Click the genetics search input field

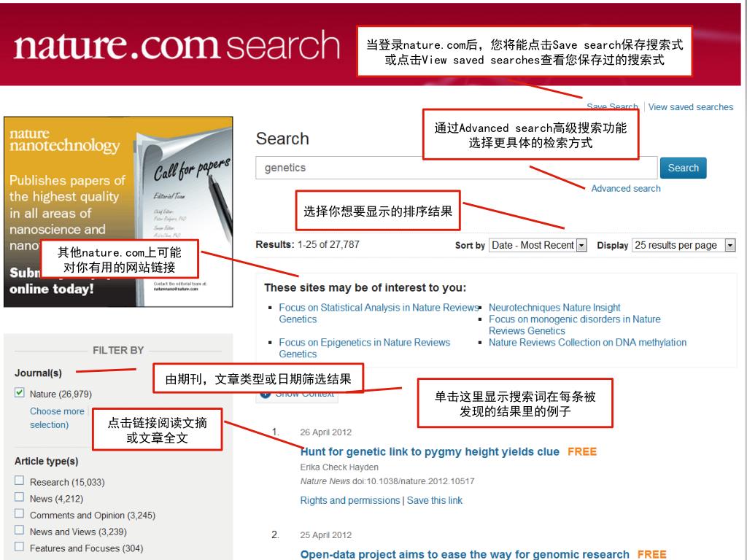[x=456, y=168]
